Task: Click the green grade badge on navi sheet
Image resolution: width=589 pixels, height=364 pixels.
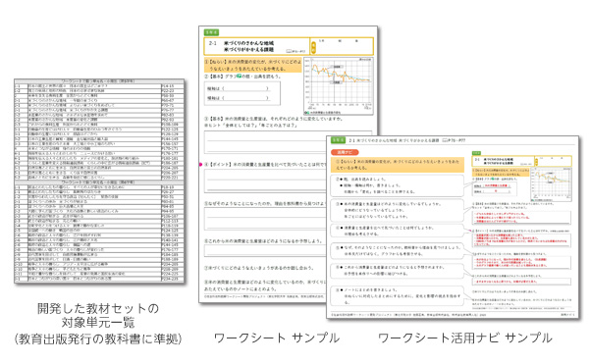Action: (338, 140)
